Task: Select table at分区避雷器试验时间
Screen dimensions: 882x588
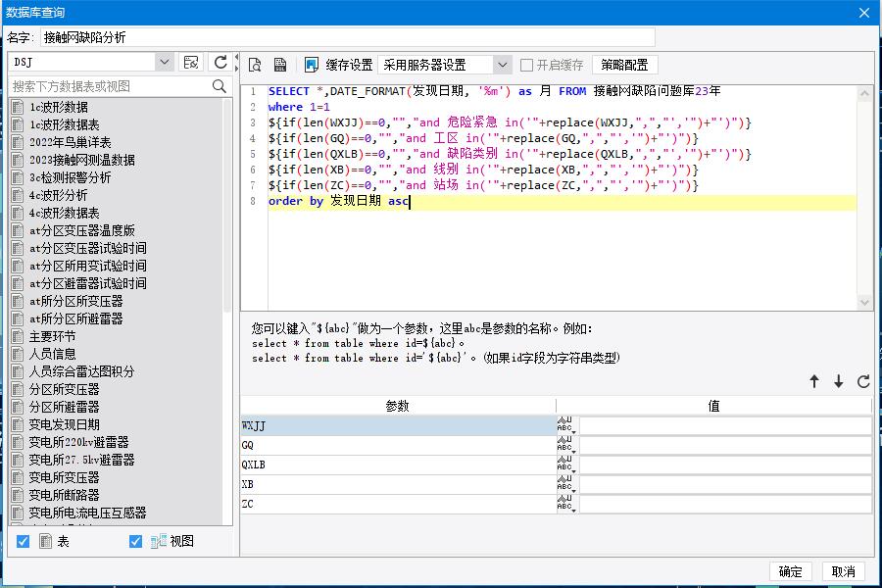Action: click(88, 283)
